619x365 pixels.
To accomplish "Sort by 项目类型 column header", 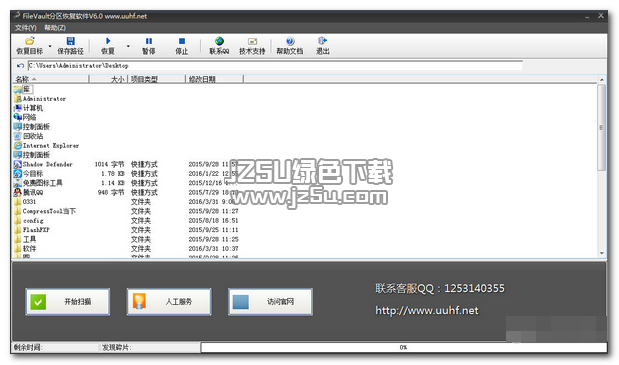I will [x=156, y=79].
